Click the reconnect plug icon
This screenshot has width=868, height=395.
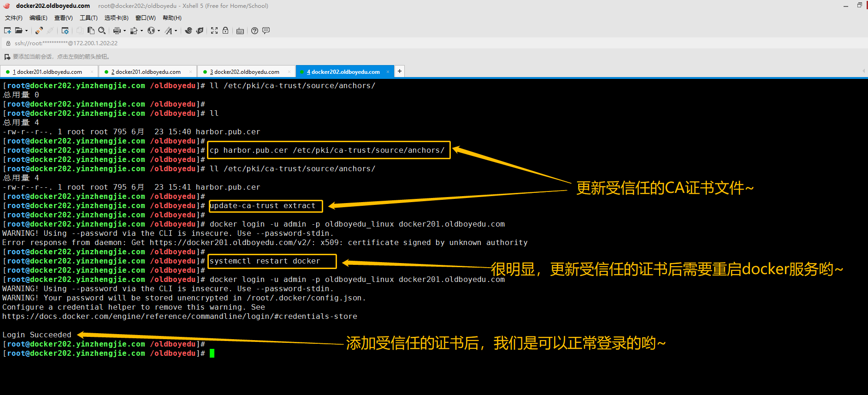pos(39,30)
